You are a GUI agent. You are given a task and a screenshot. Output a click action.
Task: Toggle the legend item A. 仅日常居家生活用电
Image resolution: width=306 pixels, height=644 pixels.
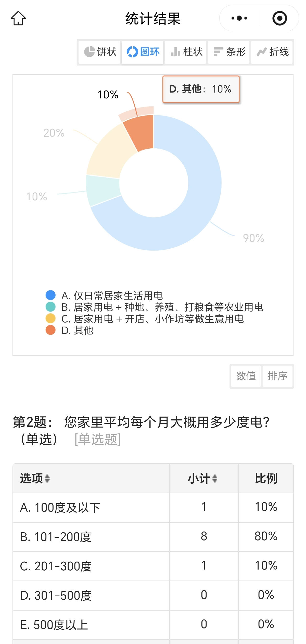coord(104,295)
